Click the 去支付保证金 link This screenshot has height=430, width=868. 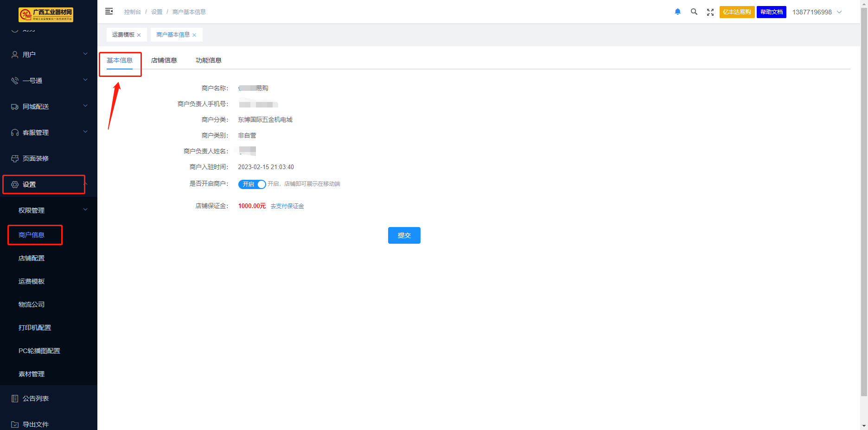click(x=287, y=206)
